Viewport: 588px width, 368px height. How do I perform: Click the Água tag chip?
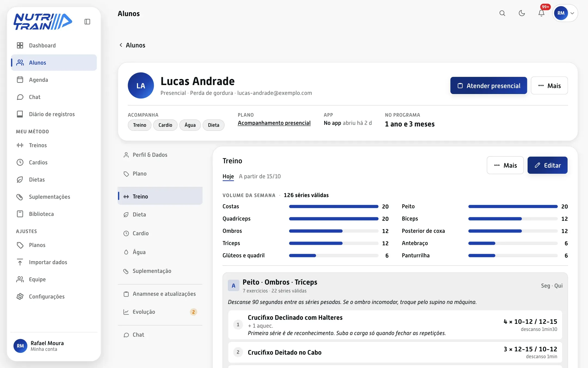(190, 125)
